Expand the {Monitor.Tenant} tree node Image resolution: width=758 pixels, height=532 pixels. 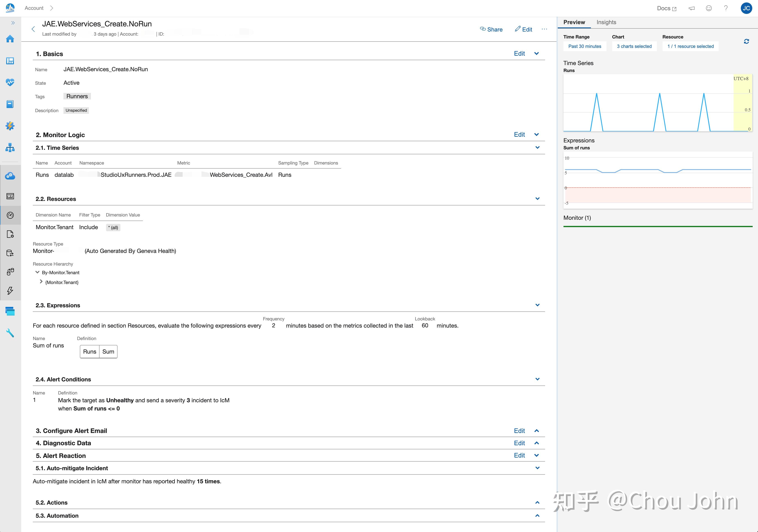41,282
